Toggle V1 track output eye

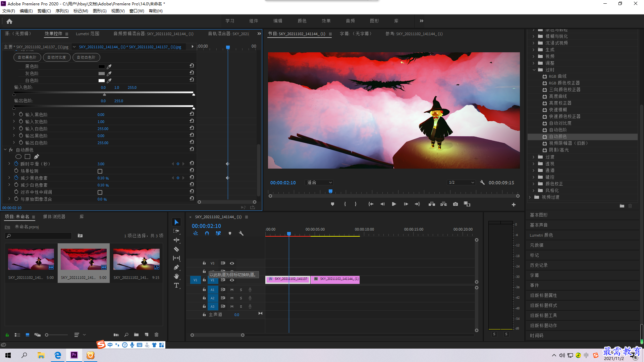232,280
